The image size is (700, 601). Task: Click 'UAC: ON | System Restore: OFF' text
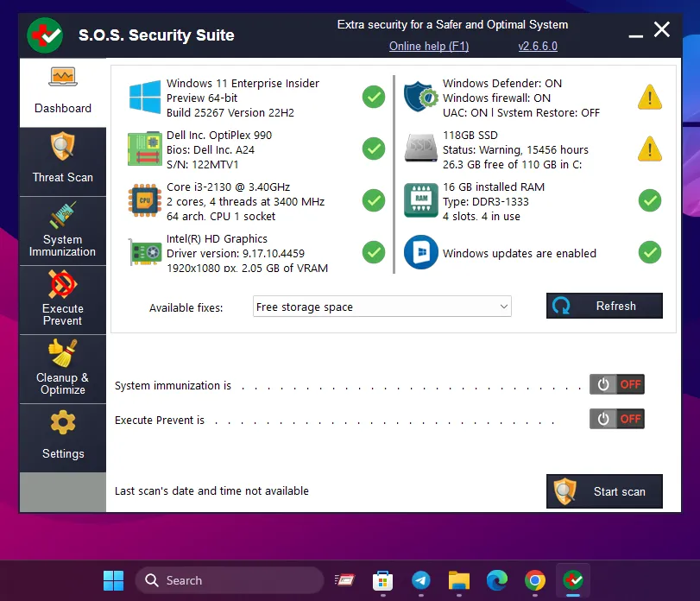521,112
